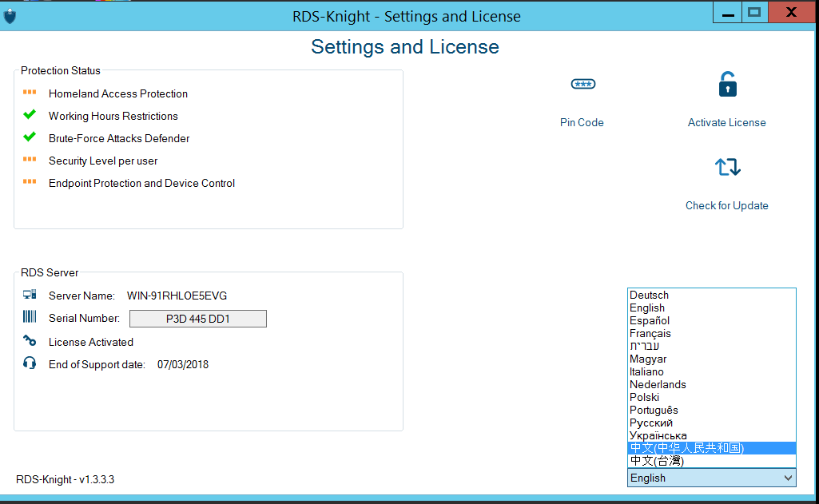Click the orange Homeland Access Protection status icon
Viewport: 819px width, 504px height.
30,93
